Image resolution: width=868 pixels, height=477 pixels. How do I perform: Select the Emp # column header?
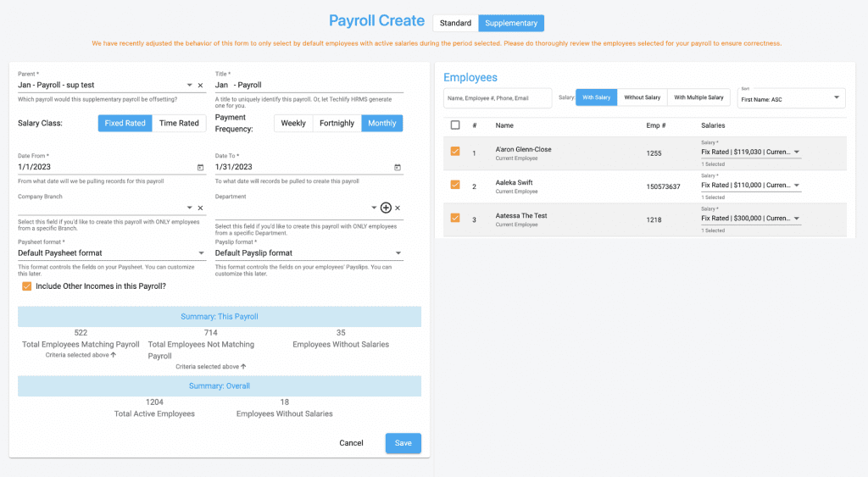pos(656,125)
